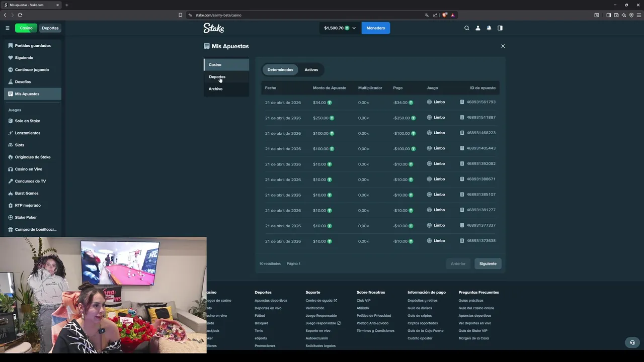The image size is (644, 362).
Task: Open Club VIP footer link
Action: 364,301
